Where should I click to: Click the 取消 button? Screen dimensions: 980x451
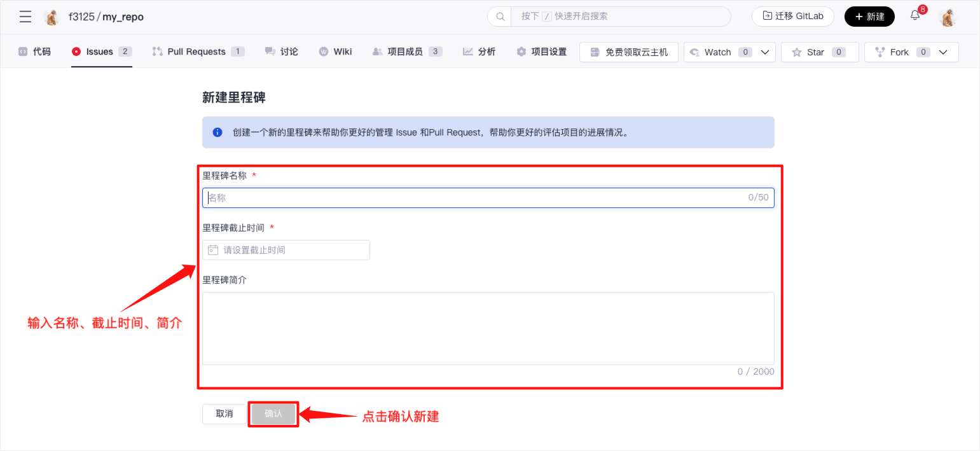tap(224, 414)
